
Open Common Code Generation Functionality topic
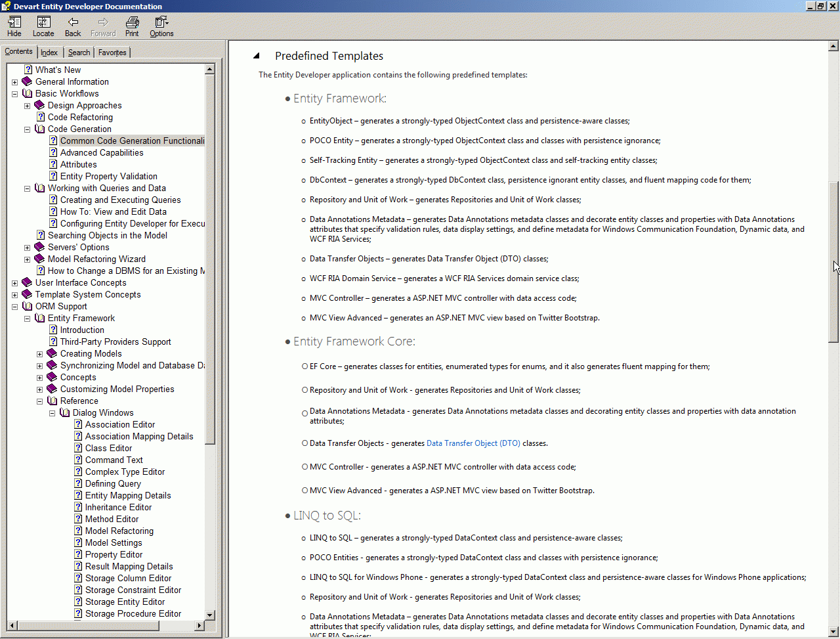click(x=132, y=141)
